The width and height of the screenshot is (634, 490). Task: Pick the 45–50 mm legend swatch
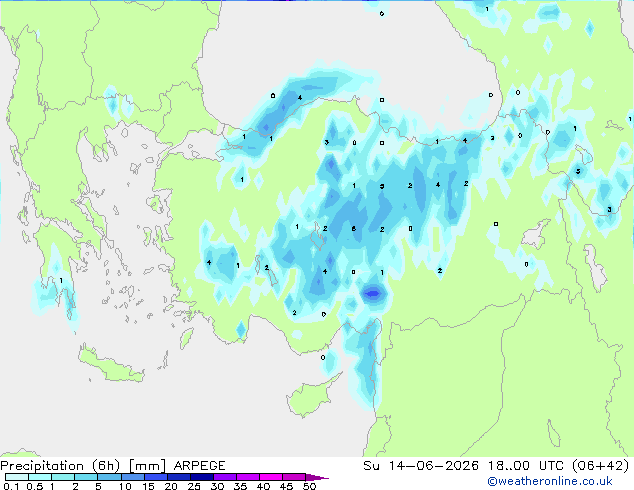coord(294,477)
